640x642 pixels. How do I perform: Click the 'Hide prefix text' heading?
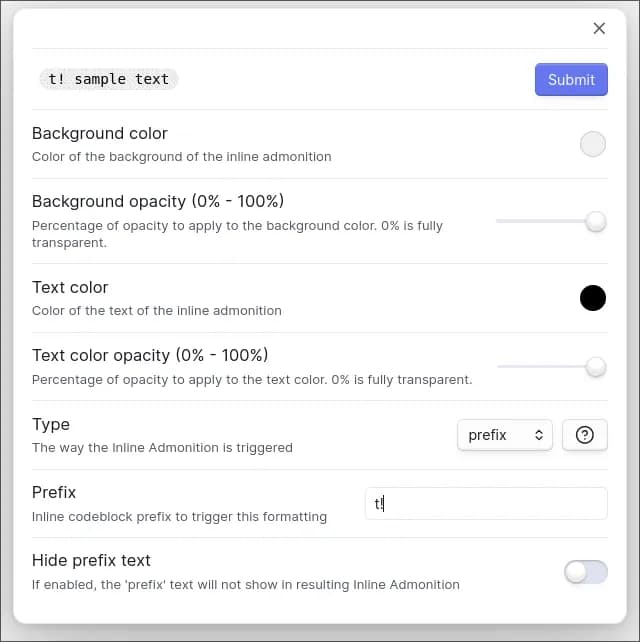91,560
